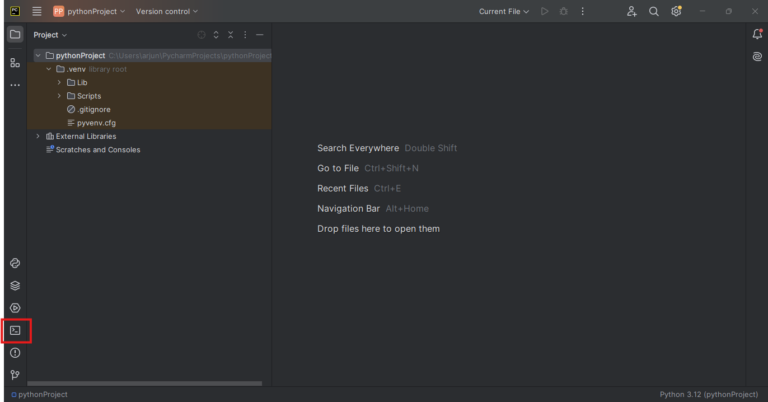Open the hamburger main menu
This screenshot has width=768, height=402.
coord(37,11)
